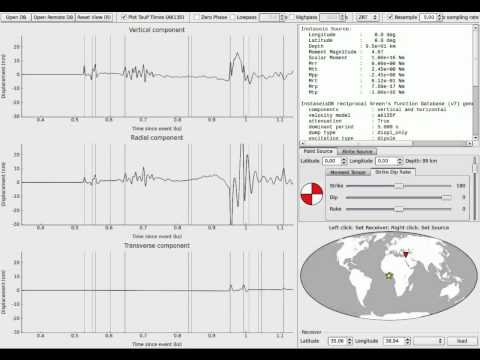Click the Rake slider handle
Viewport: 480px width, 360px height.
click(x=399, y=209)
